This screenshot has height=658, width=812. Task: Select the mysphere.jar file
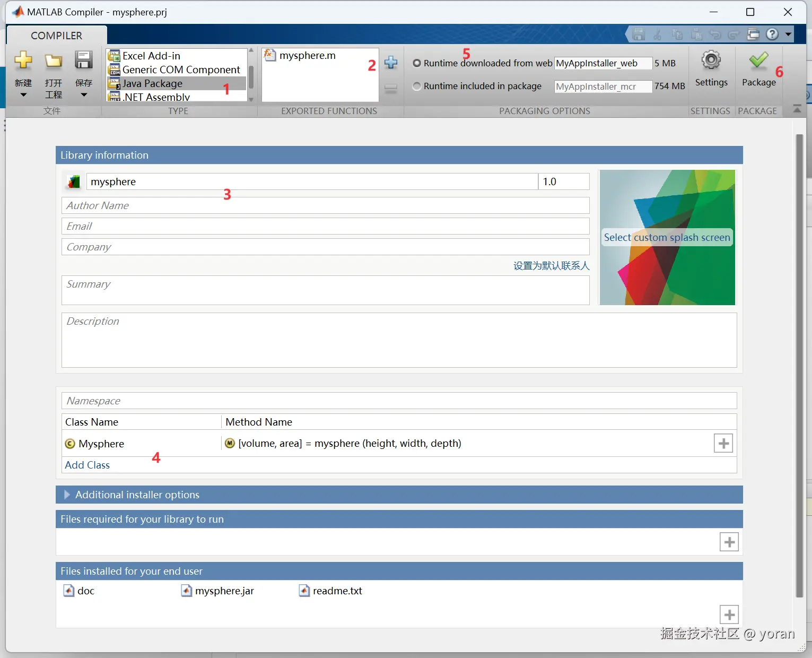(x=217, y=591)
